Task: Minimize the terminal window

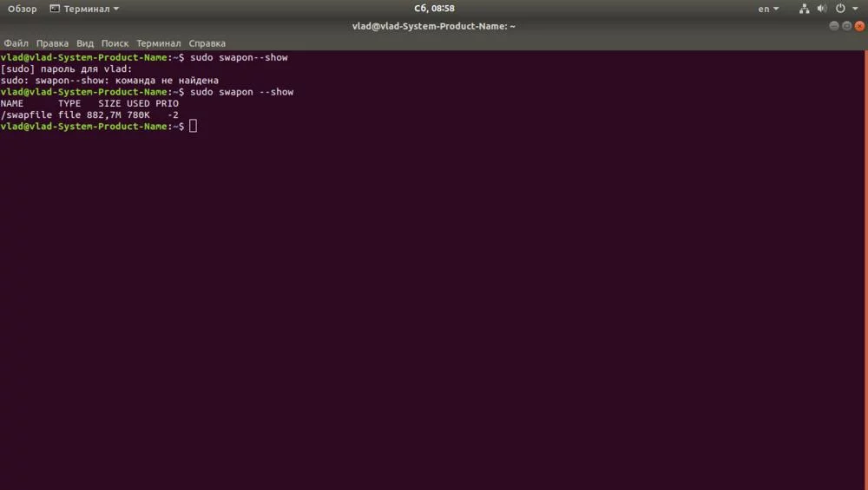Action: coord(833,26)
